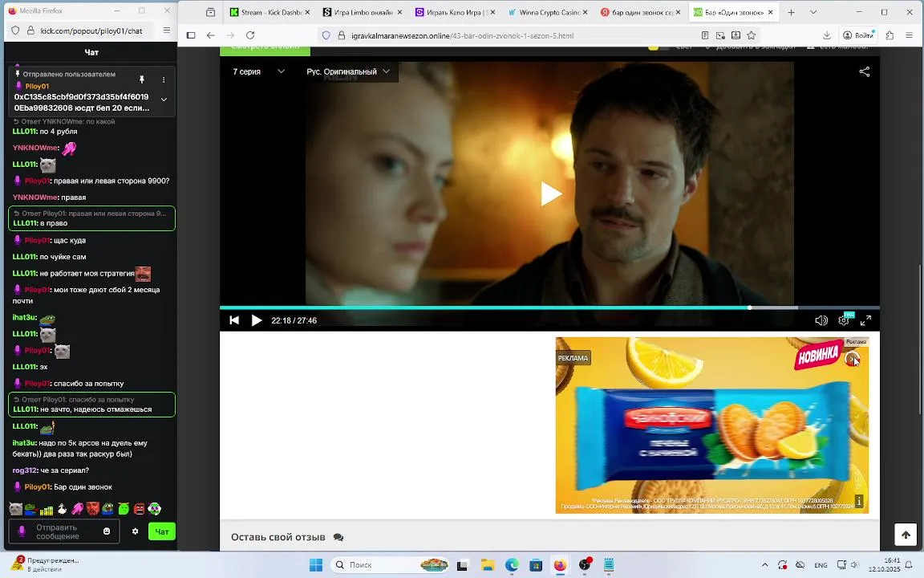Open the Windows Start menu
This screenshot has height=578, width=924.
[316, 565]
